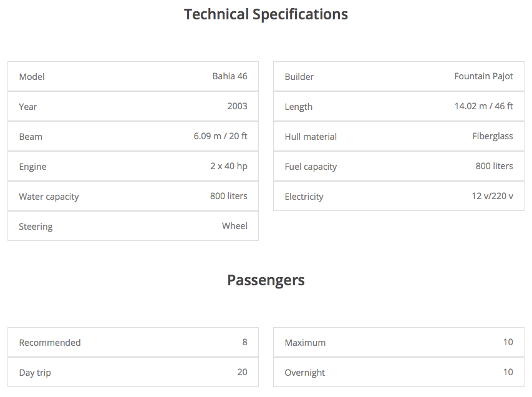Image resolution: width=532 pixels, height=397 pixels.
Task: Select the Model row label
Action: point(32,77)
